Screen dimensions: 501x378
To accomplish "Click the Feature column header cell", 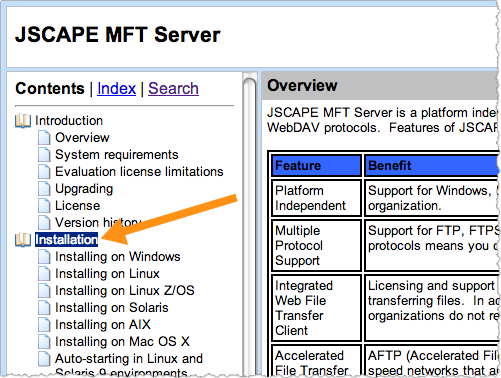I will pyautogui.click(x=316, y=166).
